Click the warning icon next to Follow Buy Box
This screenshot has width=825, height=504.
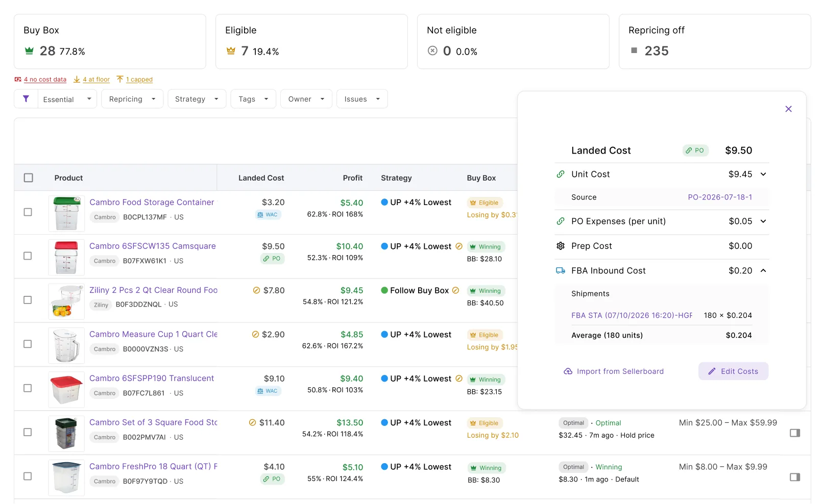coord(456,290)
